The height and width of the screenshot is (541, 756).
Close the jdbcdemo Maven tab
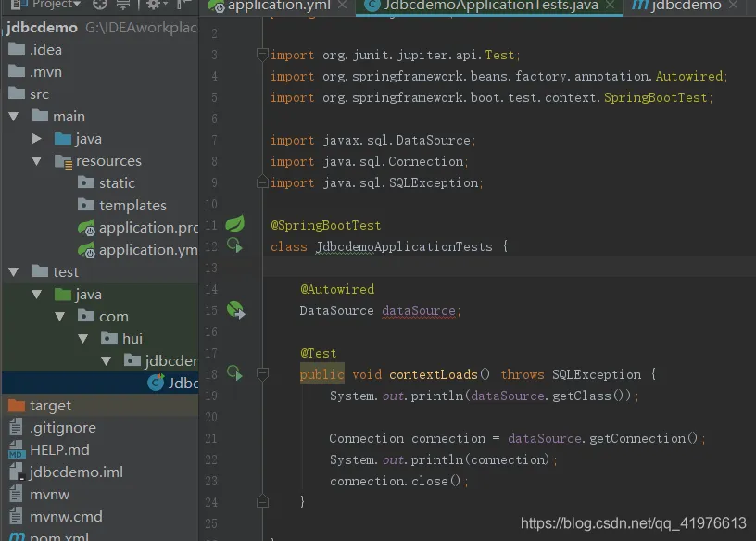[x=734, y=5]
